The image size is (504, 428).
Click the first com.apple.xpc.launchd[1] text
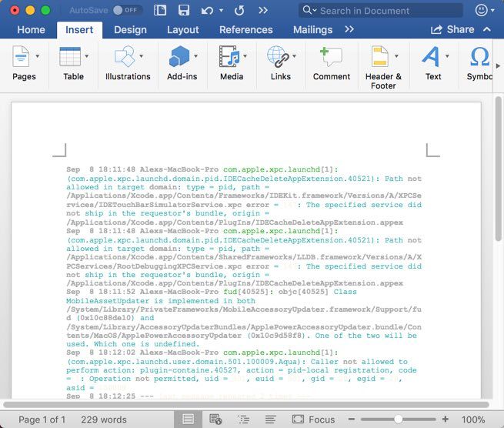click(281, 169)
